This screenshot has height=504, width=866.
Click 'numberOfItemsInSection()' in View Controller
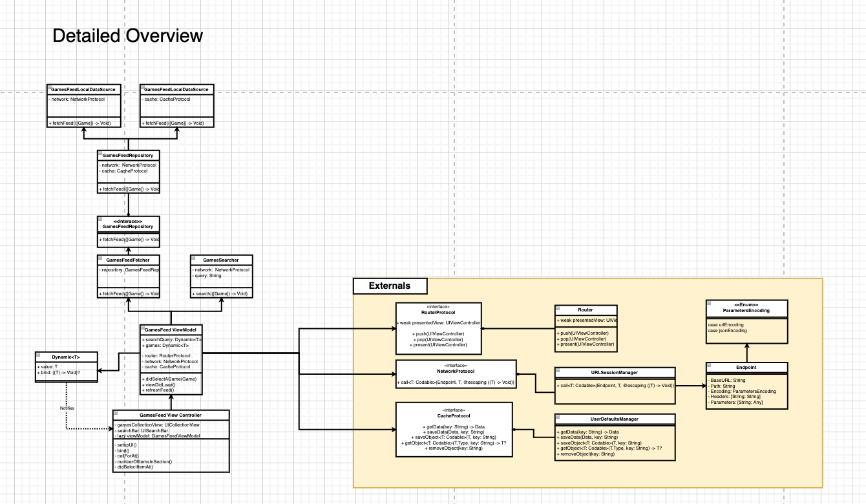143,461
